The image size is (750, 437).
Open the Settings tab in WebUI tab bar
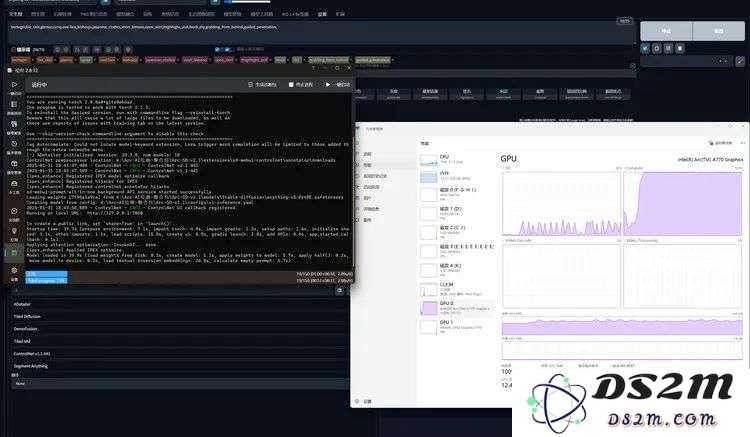click(322, 14)
